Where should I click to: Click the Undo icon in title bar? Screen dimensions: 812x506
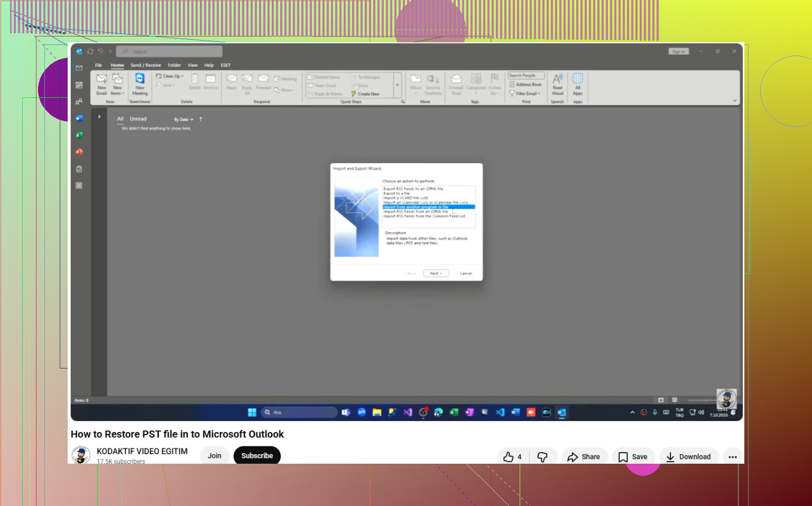coord(100,51)
